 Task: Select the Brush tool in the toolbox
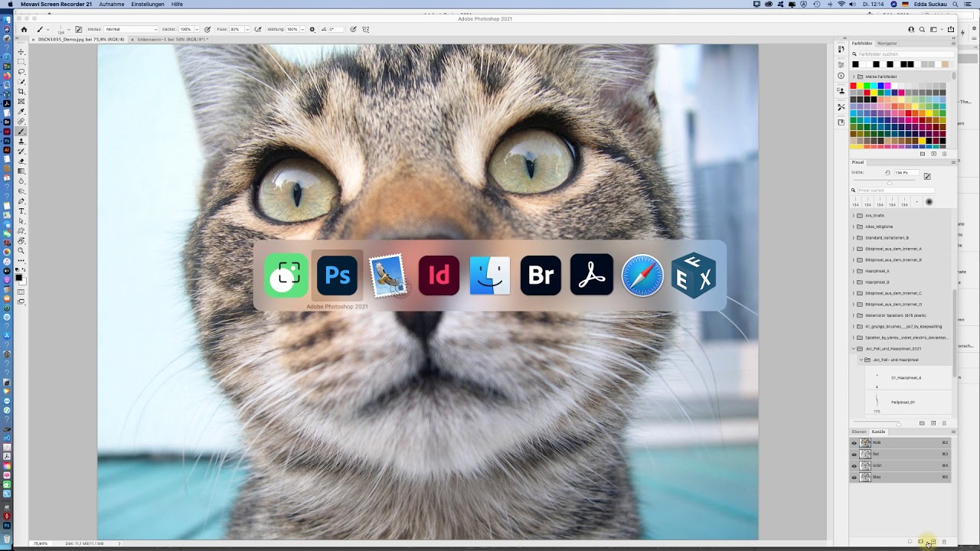coord(21,131)
